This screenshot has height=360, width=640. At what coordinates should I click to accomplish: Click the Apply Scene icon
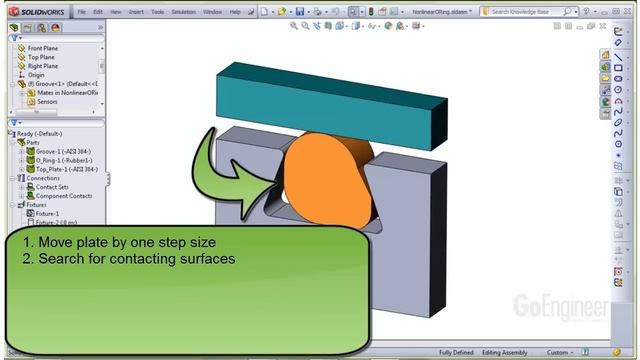pyautogui.click(x=400, y=26)
